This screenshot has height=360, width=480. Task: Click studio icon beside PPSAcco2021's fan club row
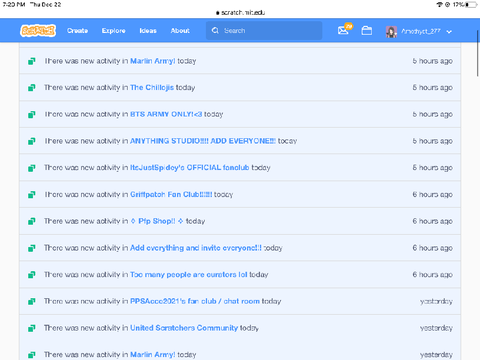31,301
